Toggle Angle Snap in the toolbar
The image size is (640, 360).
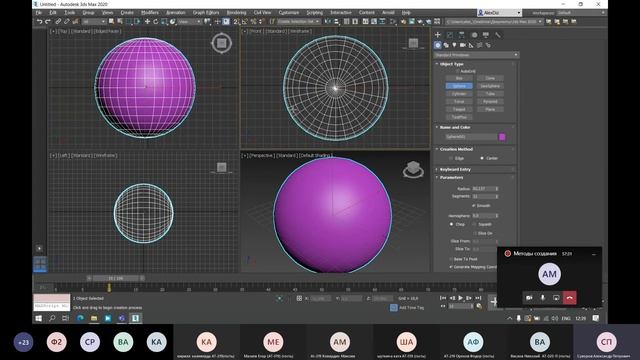tap(244, 21)
